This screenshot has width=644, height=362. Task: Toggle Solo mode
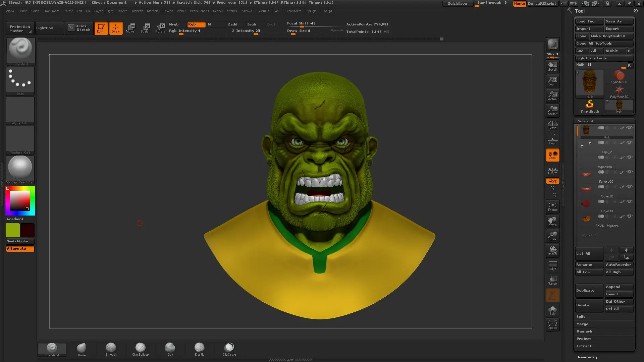point(552,310)
